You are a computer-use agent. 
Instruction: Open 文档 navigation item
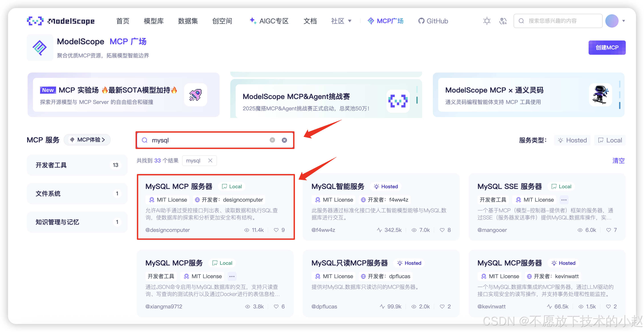[x=310, y=21]
